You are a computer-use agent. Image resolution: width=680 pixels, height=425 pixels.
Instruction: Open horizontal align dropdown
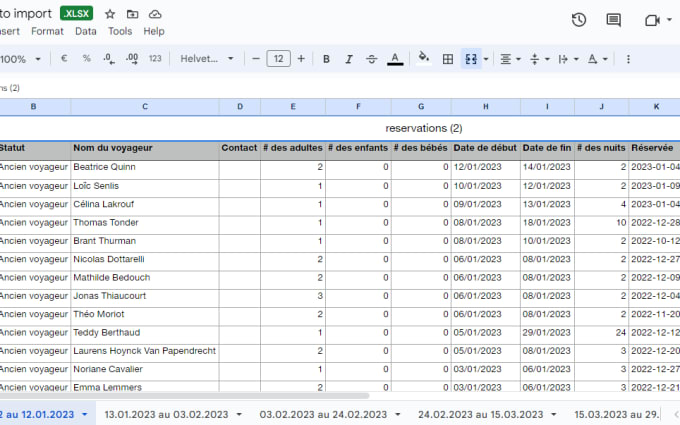[x=510, y=59]
